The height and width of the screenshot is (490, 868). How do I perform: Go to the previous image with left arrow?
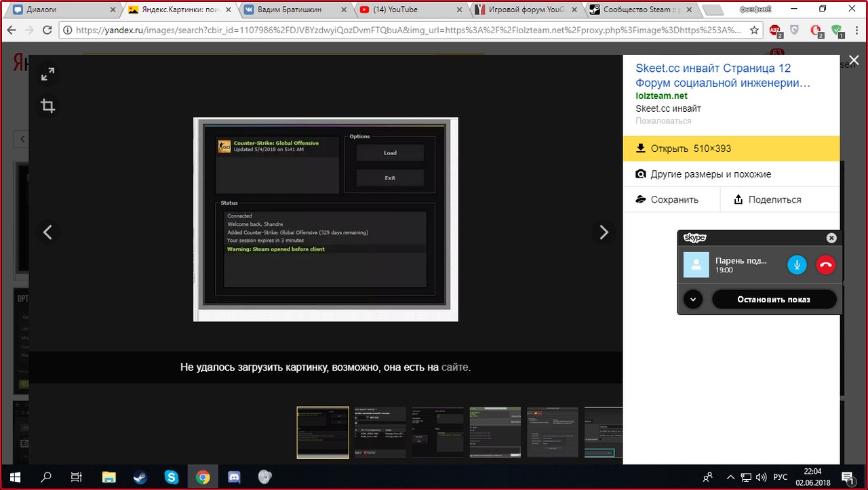tap(47, 232)
